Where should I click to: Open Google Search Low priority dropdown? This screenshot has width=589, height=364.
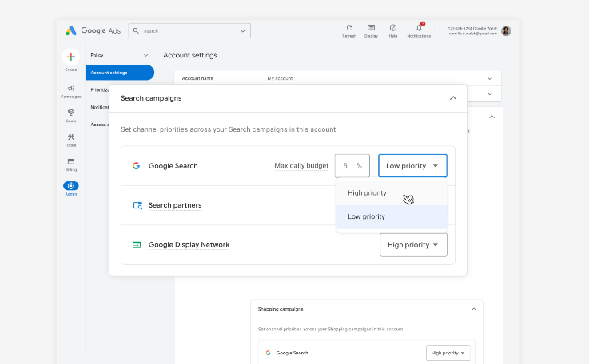click(x=412, y=165)
